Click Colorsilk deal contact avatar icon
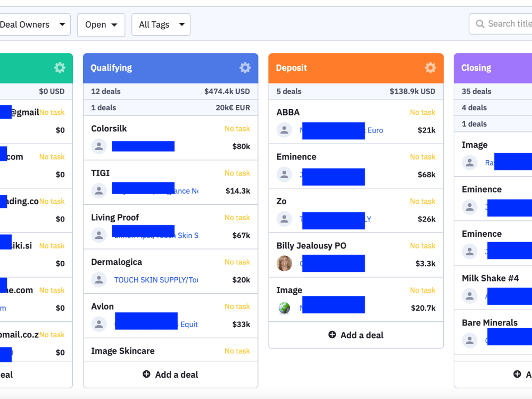 pyautogui.click(x=99, y=146)
